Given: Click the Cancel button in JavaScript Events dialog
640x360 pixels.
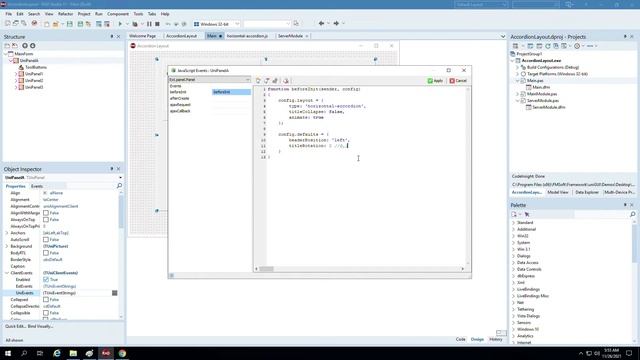Looking at the screenshot, I should click(x=458, y=81).
